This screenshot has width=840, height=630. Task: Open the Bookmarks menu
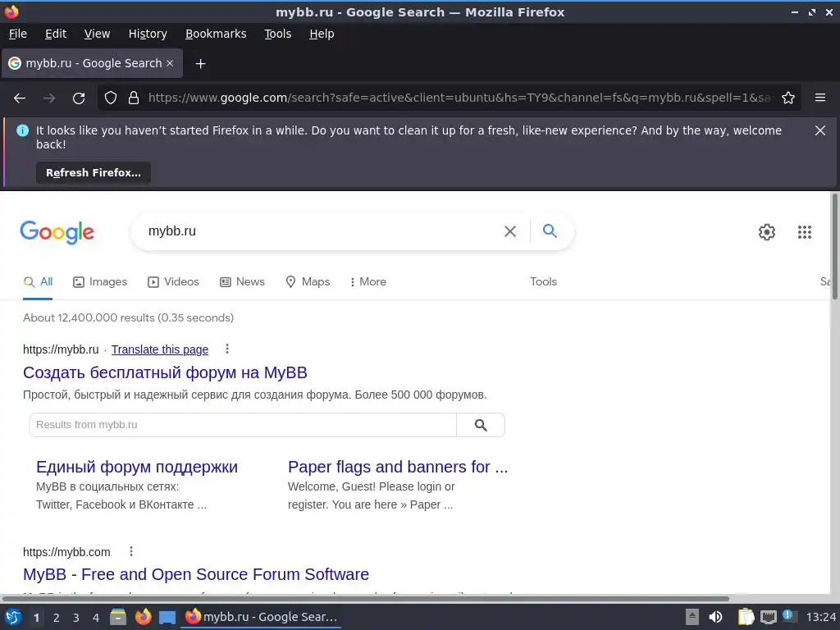[216, 34]
